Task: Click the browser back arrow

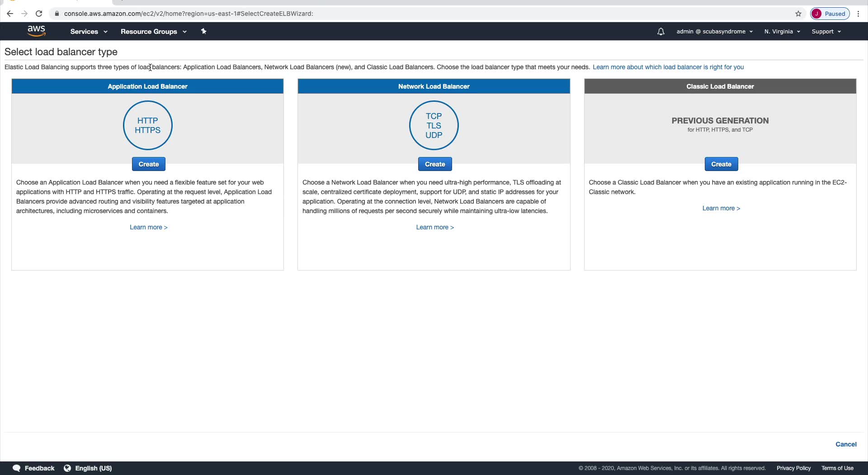Action: [10, 14]
